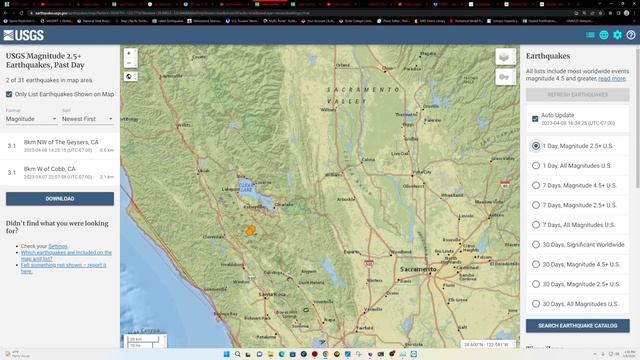The height and width of the screenshot is (360, 640).
Task: Open the help question mark icon
Action: 631,35
